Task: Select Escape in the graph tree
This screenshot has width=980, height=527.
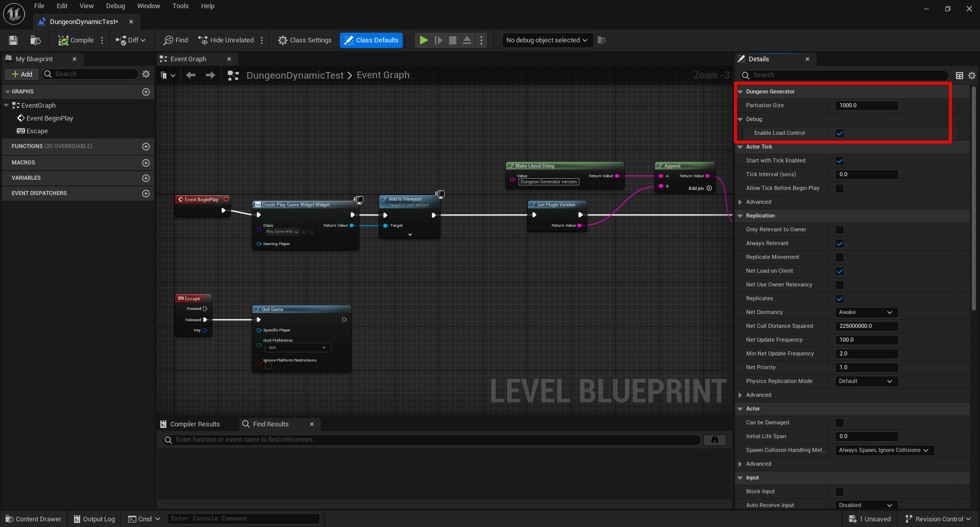Action: (37, 131)
